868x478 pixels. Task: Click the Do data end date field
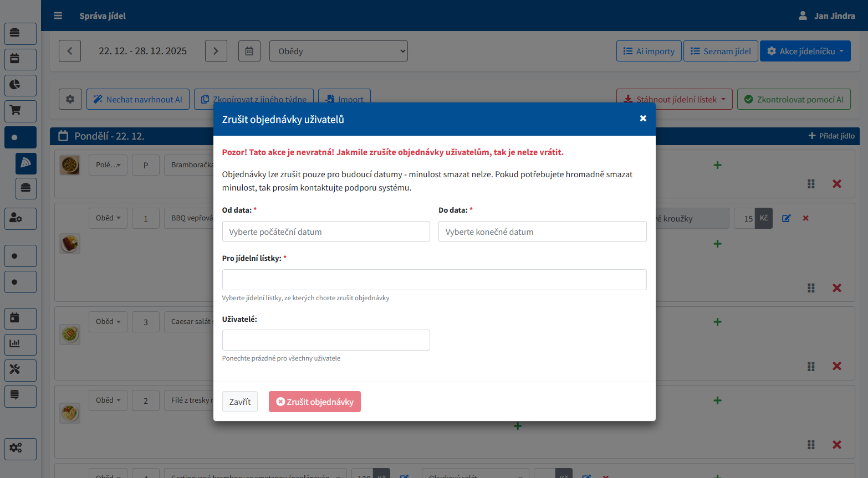(x=542, y=232)
